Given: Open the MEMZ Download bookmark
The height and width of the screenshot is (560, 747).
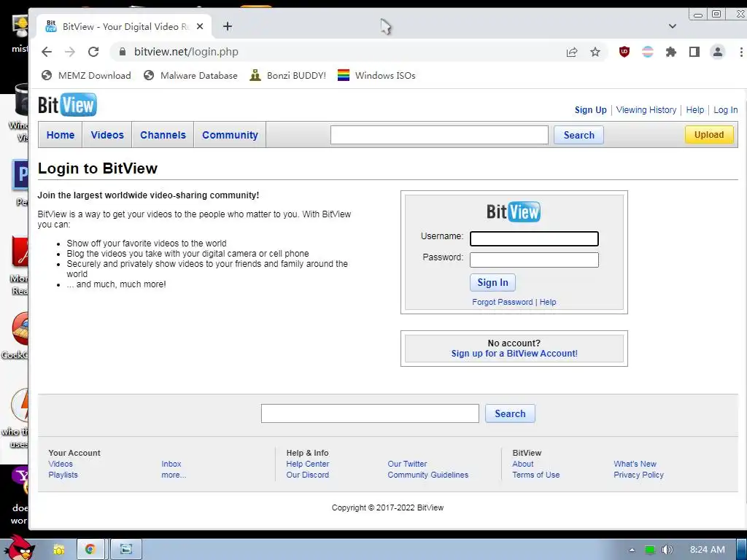Looking at the screenshot, I should (x=86, y=75).
